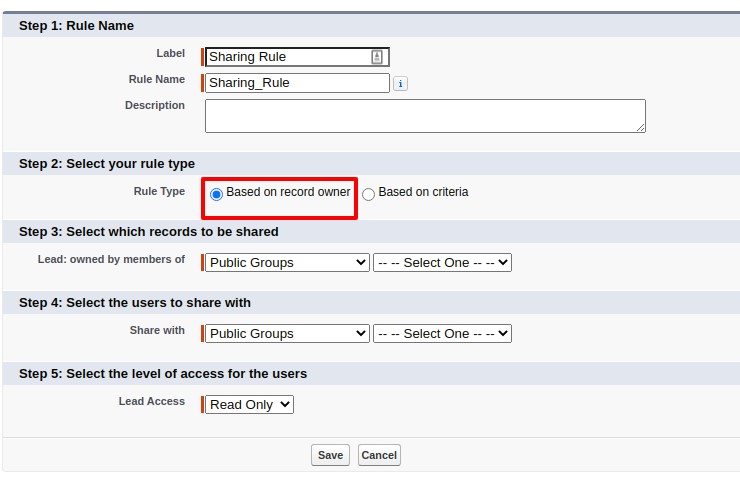This screenshot has width=740, height=488.
Task: Click into the Rule Name input field
Action: (296, 83)
